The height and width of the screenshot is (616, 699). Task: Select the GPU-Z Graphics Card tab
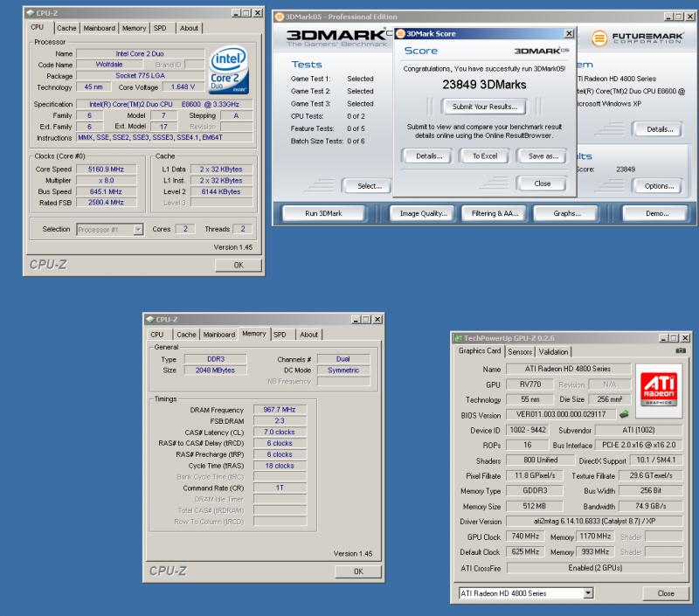(x=480, y=350)
